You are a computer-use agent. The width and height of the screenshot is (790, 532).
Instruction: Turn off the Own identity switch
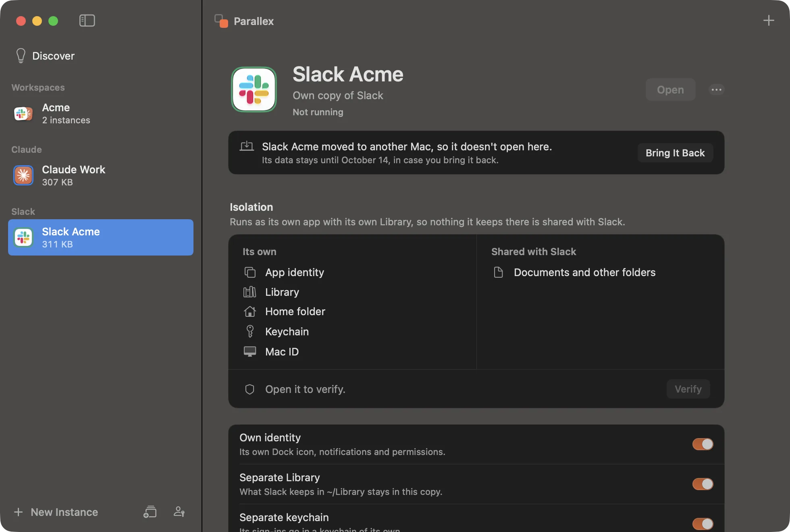coord(703,444)
